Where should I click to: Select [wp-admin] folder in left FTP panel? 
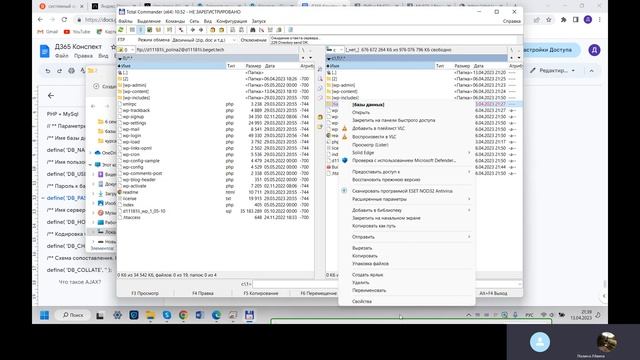pos(134,85)
